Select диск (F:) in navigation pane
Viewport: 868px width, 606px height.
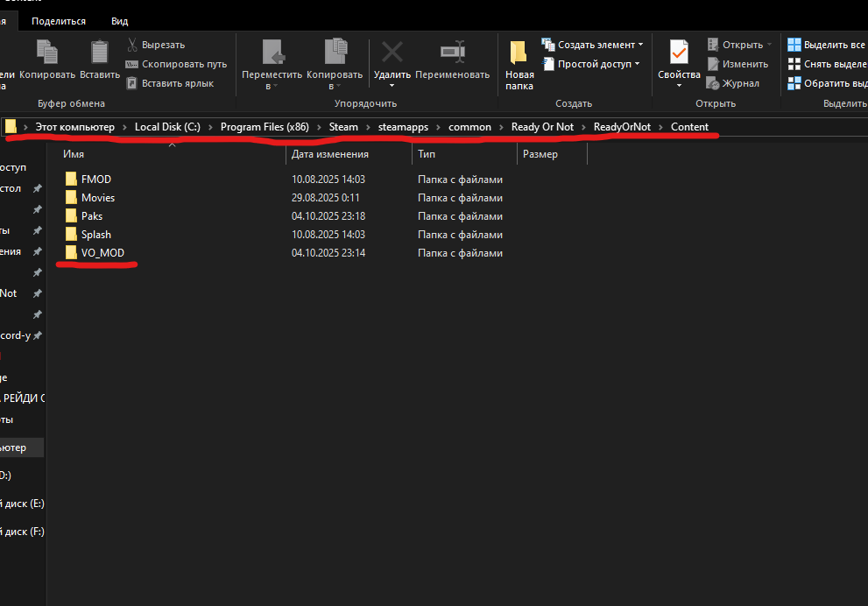pos(22,532)
